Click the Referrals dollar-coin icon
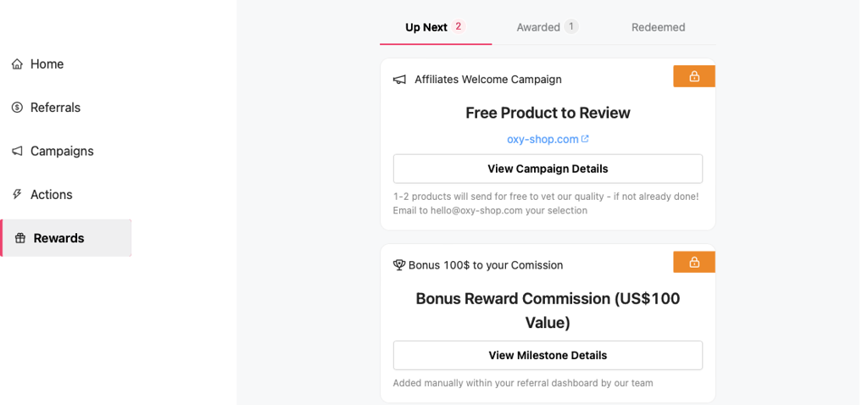Screen dimensions: 868x405 coord(17,108)
